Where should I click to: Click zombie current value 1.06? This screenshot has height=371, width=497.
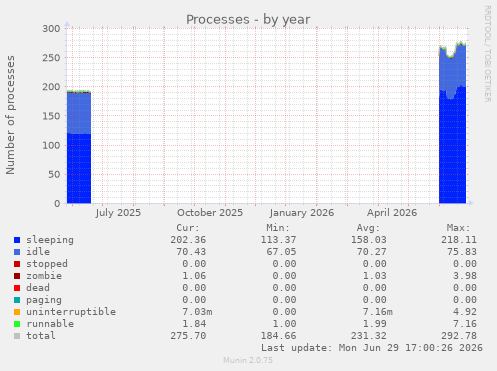[x=194, y=276]
